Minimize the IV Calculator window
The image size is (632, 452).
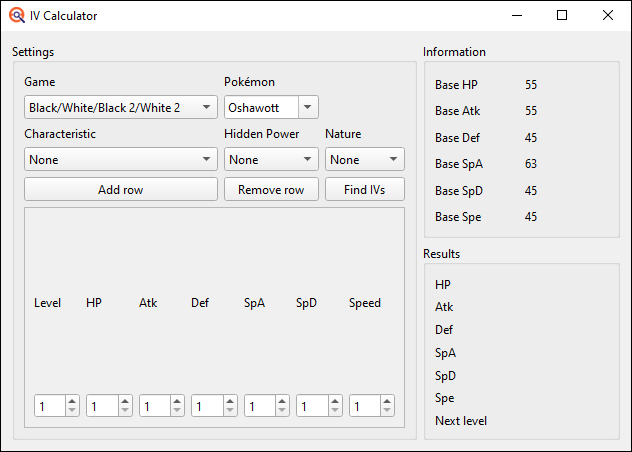(517, 15)
